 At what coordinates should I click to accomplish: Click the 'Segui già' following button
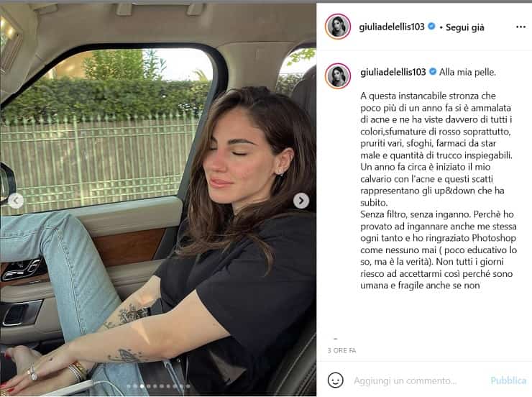click(465, 27)
